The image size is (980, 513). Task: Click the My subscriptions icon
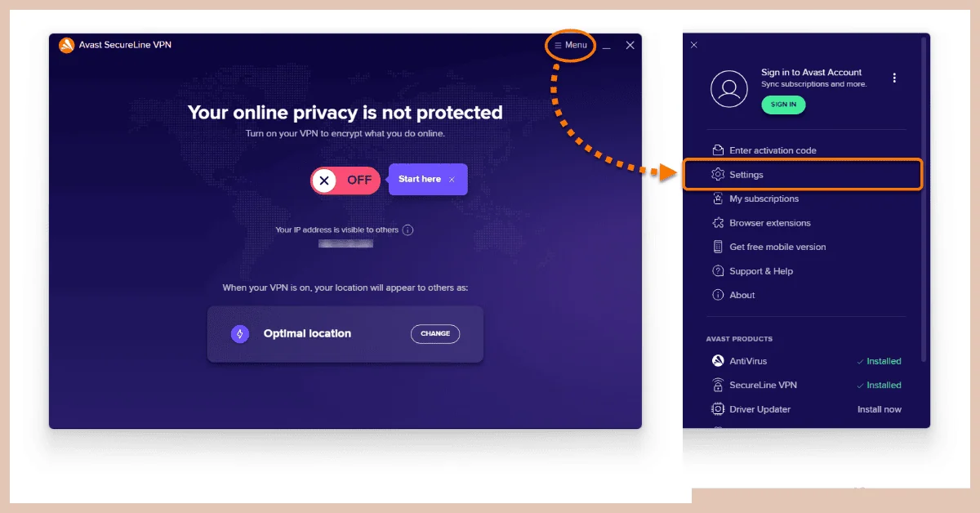718,199
